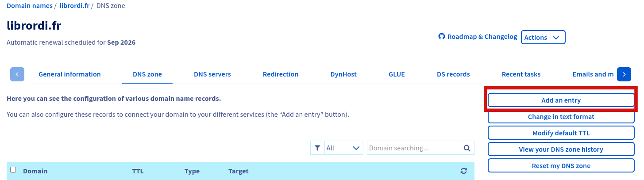Click the Domain names breadcrumb link
Screen dimensions: 644x180
point(30,6)
